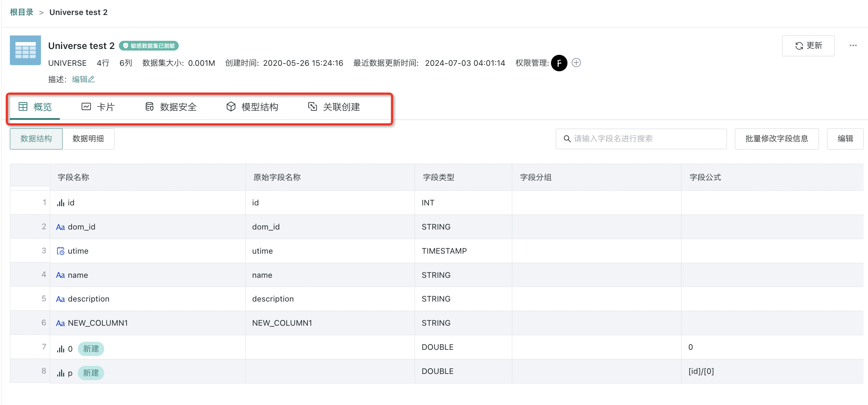Click row number 3 in the table
868x405 pixels.
(44, 250)
